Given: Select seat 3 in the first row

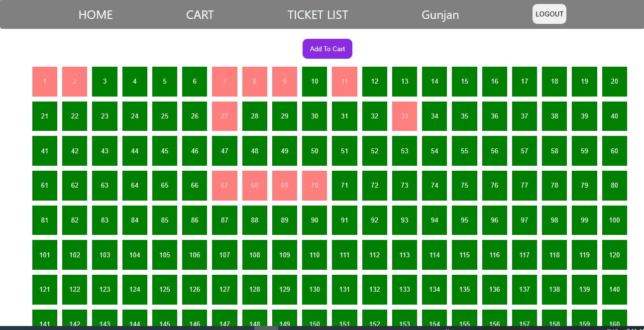Looking at the screenshot, I should 105,81.
